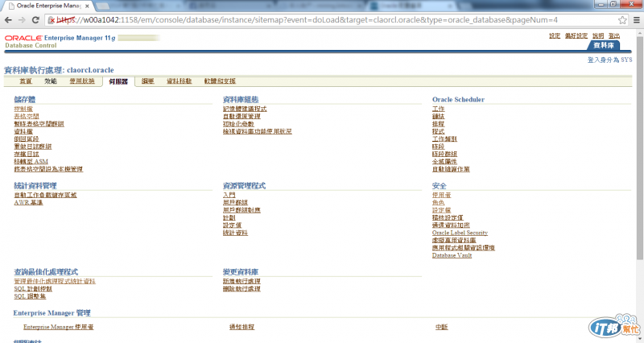Reload the page with the refresh icon
This screenshot has width=644, height=343.
(x=35, y=19)
